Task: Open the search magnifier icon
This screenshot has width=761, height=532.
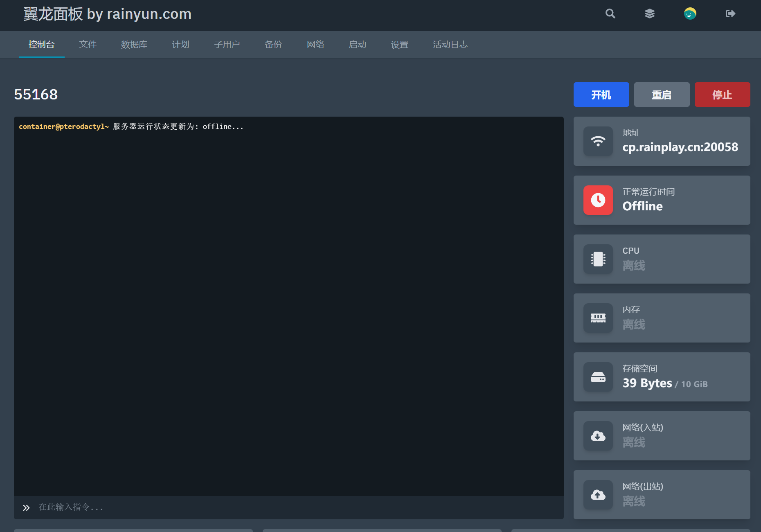Action: click(x=610, y=14)
